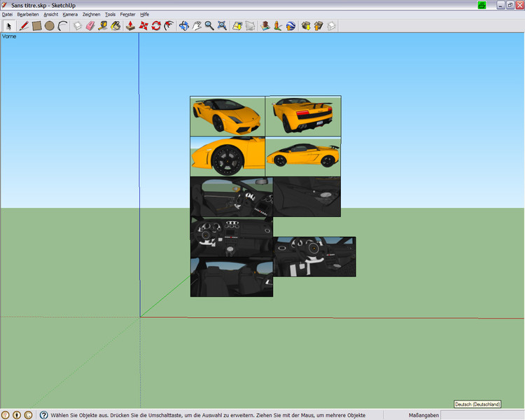
Task: Click the Add New Building icon
Action: pos(265,26)
